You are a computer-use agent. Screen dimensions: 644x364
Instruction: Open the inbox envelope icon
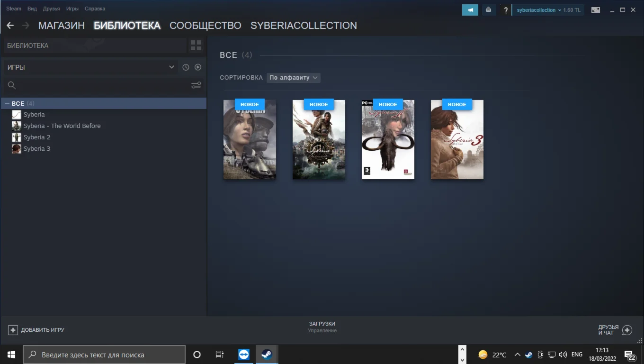click(488, 10)
